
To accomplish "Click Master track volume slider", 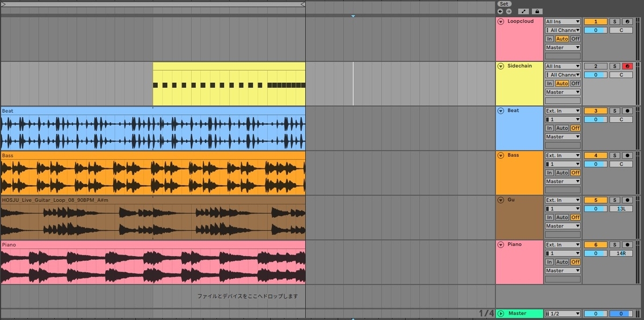I will (596, 314).
